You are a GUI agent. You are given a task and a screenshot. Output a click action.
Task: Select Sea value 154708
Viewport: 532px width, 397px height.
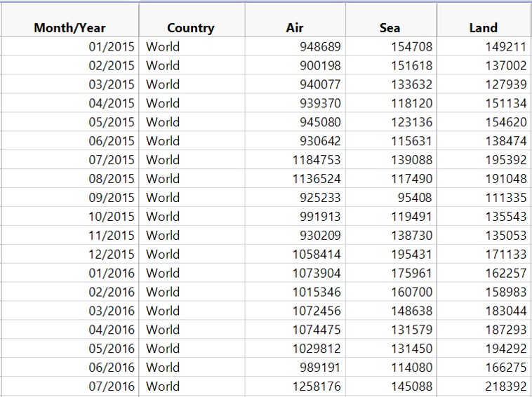411,47
